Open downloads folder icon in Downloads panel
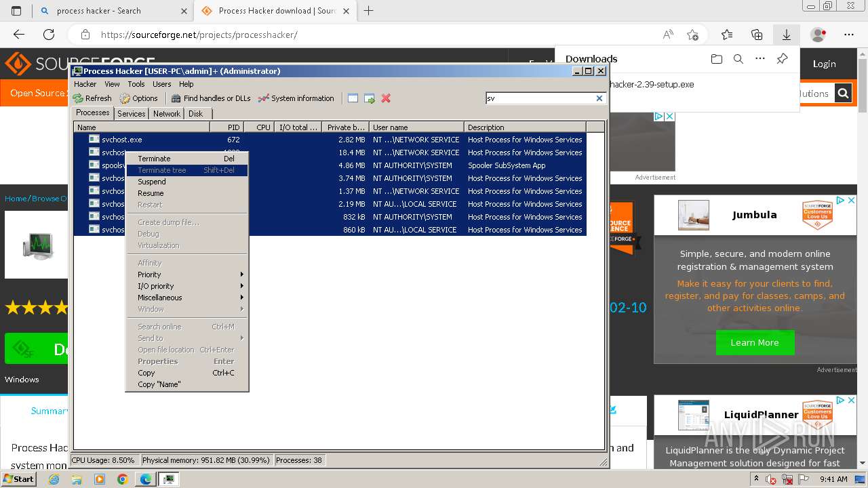The width and height of the screenshot is (868, 488). pyautogui.click(x=717, y=59)
